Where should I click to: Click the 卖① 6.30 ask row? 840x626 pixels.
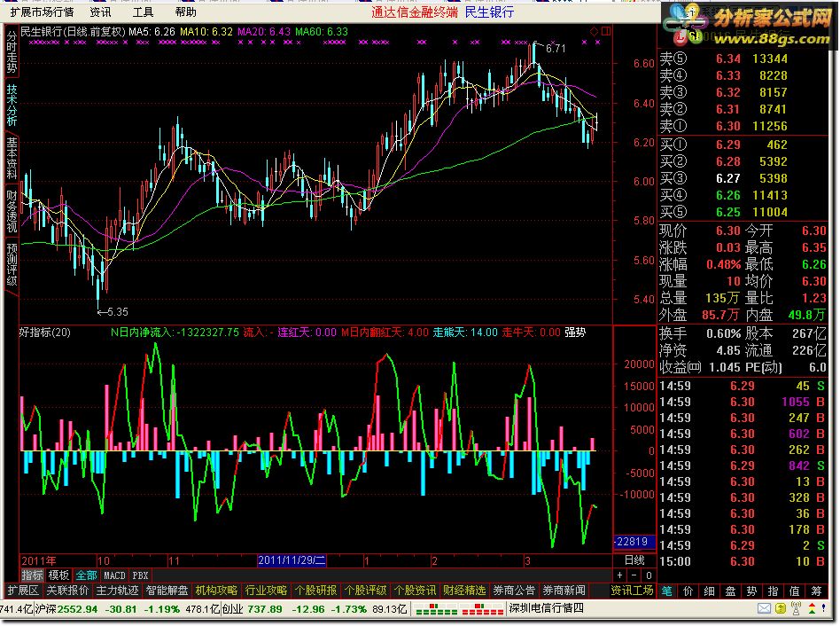(x=743, y=126)
